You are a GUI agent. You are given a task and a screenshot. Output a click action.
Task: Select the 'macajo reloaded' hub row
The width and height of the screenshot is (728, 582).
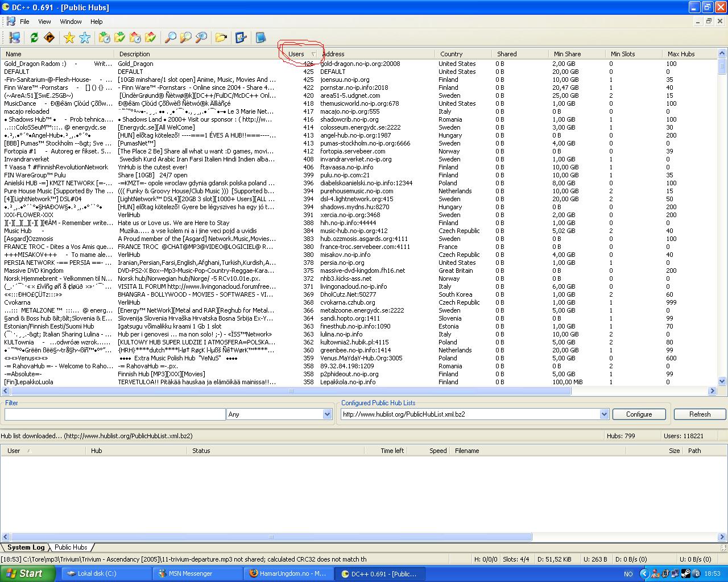(358, 111)
